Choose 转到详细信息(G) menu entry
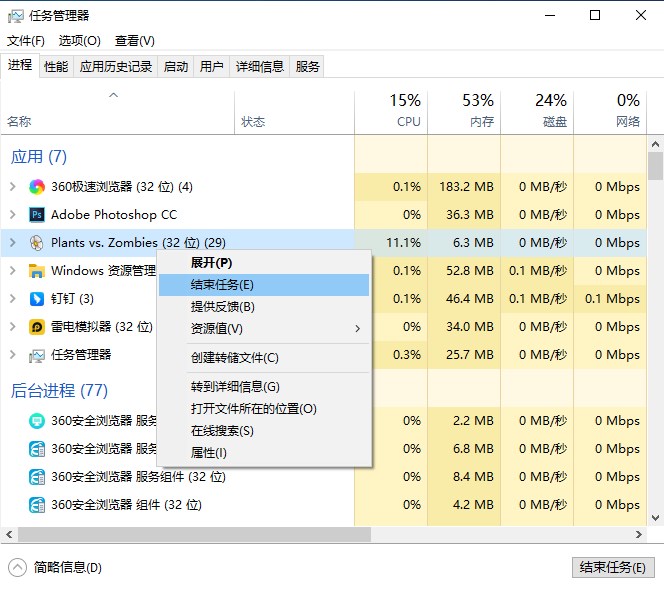 [x=264, y=387]
